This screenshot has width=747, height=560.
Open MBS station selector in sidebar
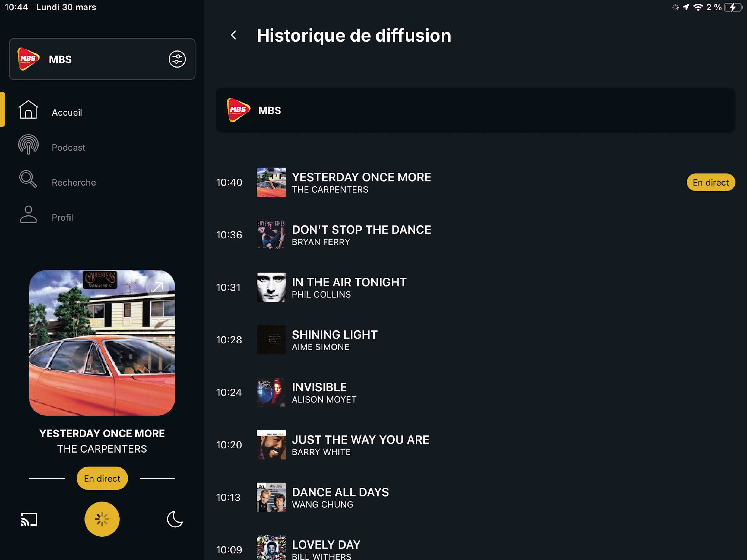pos(102,59)
